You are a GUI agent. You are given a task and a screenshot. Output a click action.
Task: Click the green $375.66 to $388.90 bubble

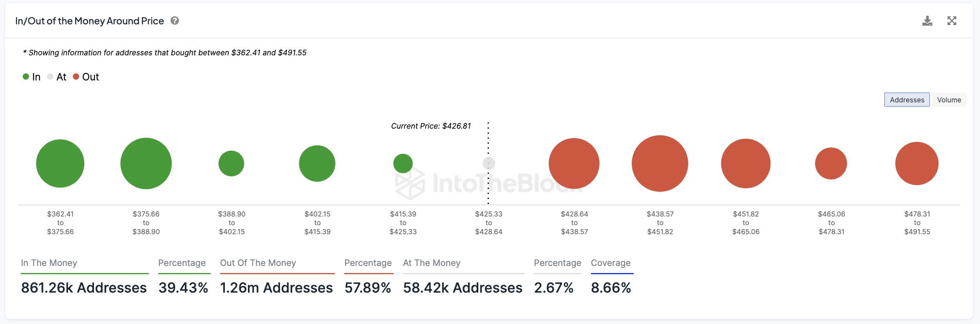pos(146,164)
